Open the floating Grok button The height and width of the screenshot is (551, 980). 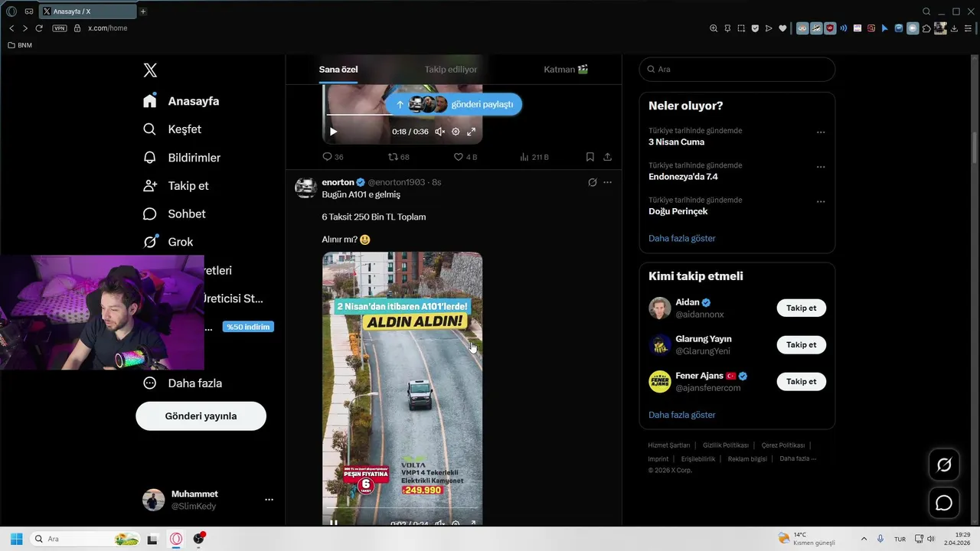[944, 465]
